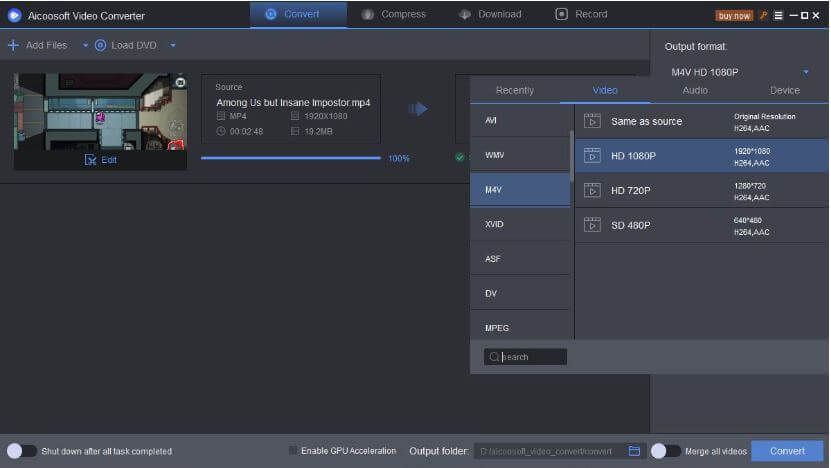Choose the HD 1080P preset
831x468 pixels.
(701, 156)
